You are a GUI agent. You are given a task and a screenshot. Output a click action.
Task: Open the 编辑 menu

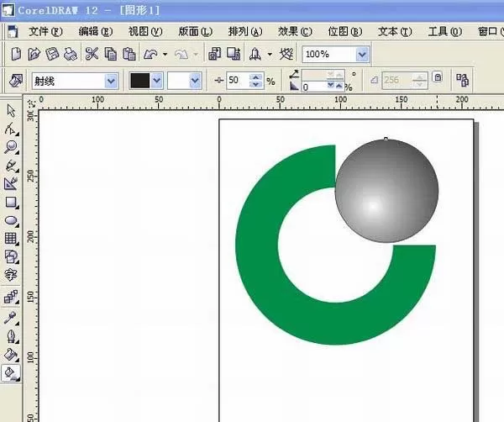[95, 31]
